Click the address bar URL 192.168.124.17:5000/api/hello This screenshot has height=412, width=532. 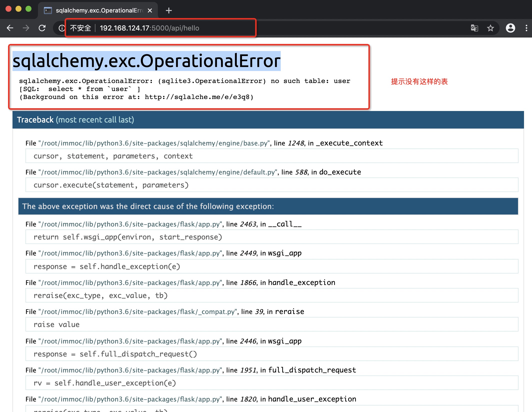tap(149, 28)
